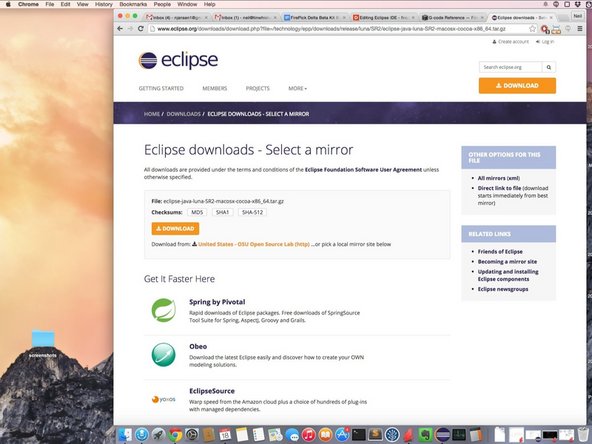Show the SHA-512 checksum

click(252, 212)
